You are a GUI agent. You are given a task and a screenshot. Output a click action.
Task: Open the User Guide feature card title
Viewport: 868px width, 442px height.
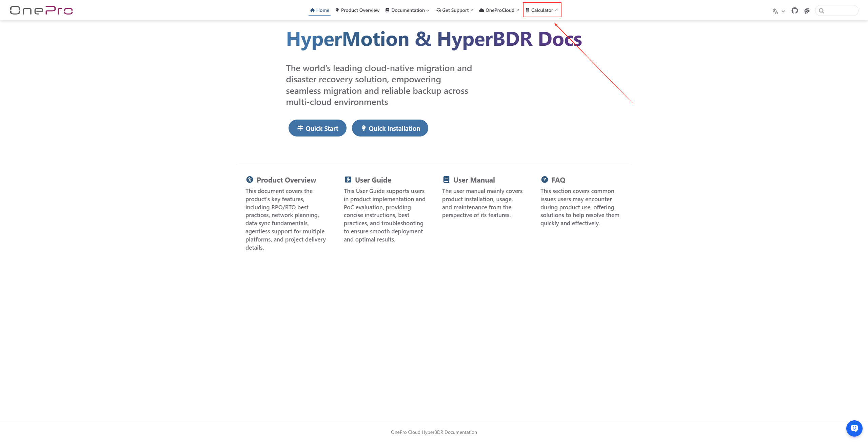click(x=373, y=180)
